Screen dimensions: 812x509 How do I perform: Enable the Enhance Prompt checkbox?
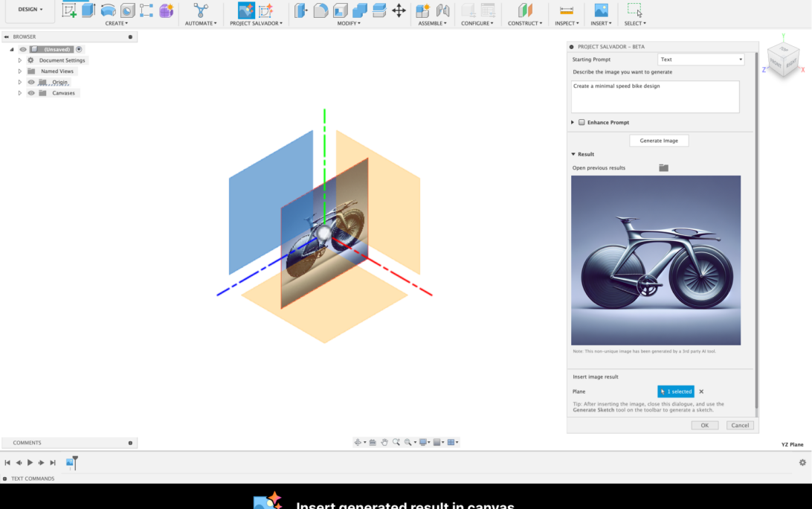point(581,122)
